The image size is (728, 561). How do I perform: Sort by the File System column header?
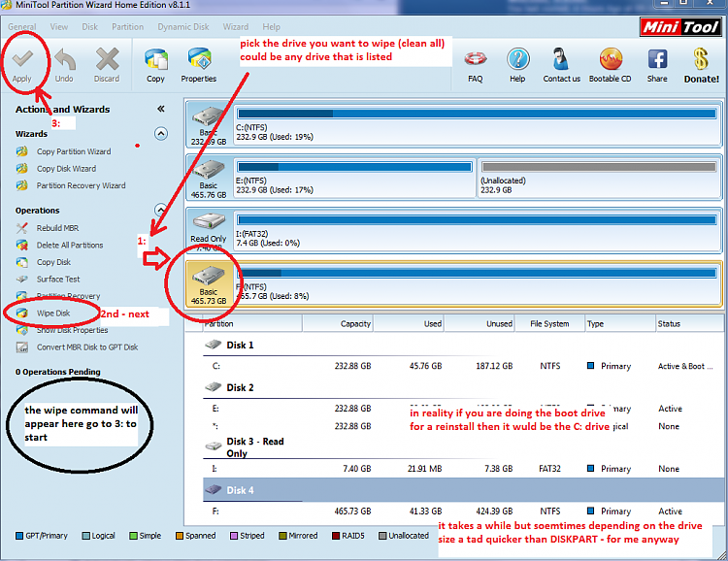click(549, 323)
